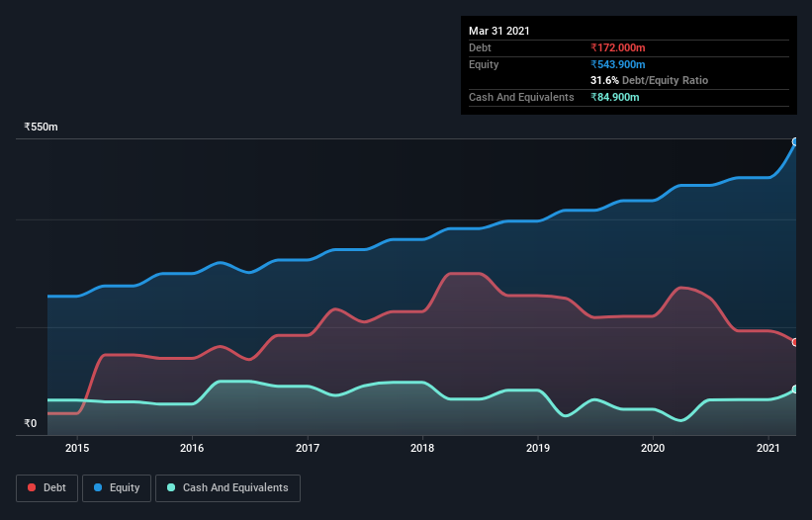
Task: Click the 2017 axis label
Action: click(x=308, y=448)
